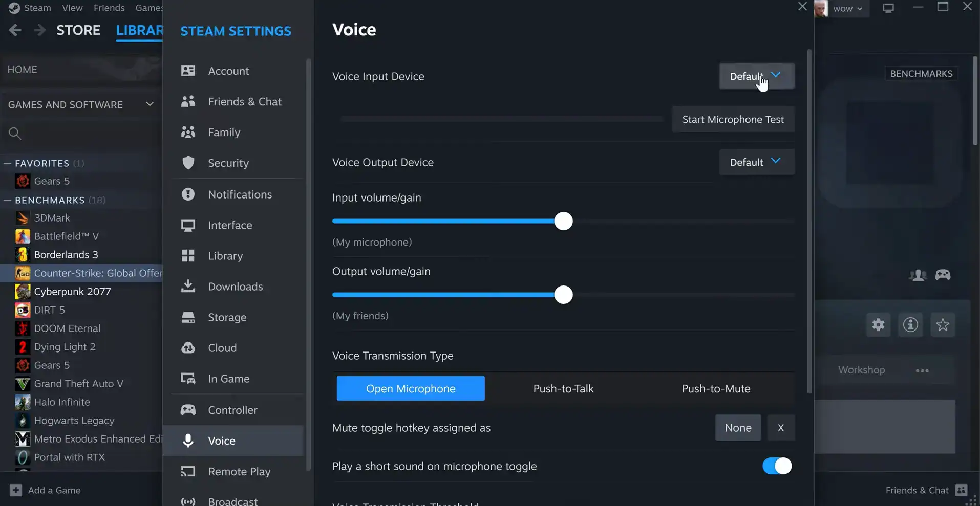Adjust the Input volume/gain slider handle
This screenshot has height=506, width=980.
click(563, 221)
